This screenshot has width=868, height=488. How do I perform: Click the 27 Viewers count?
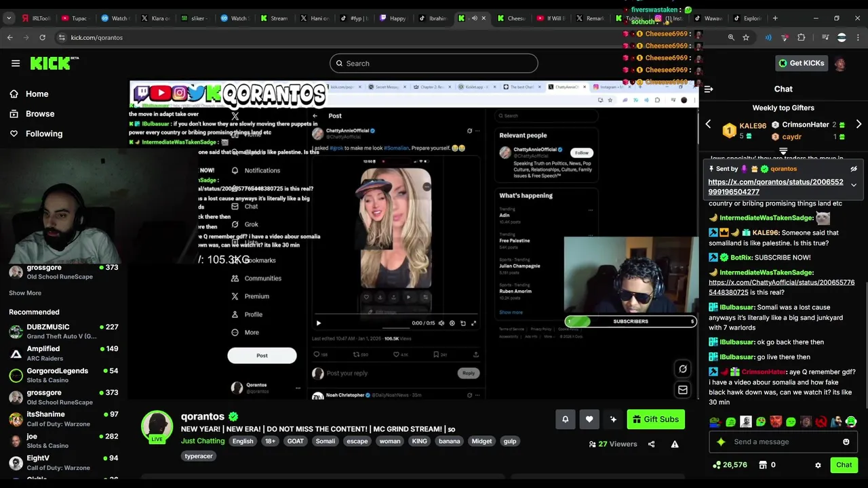click(x=613, y=445)
